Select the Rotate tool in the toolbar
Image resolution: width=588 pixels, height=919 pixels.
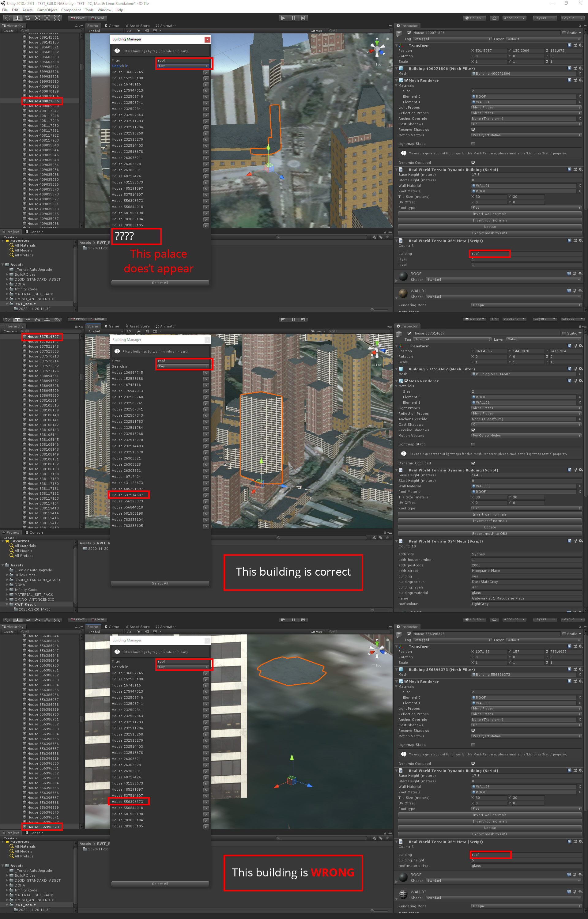(28, 18)
